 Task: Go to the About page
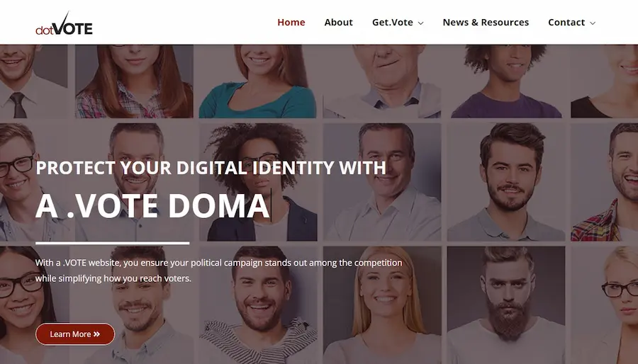(338, 23)
